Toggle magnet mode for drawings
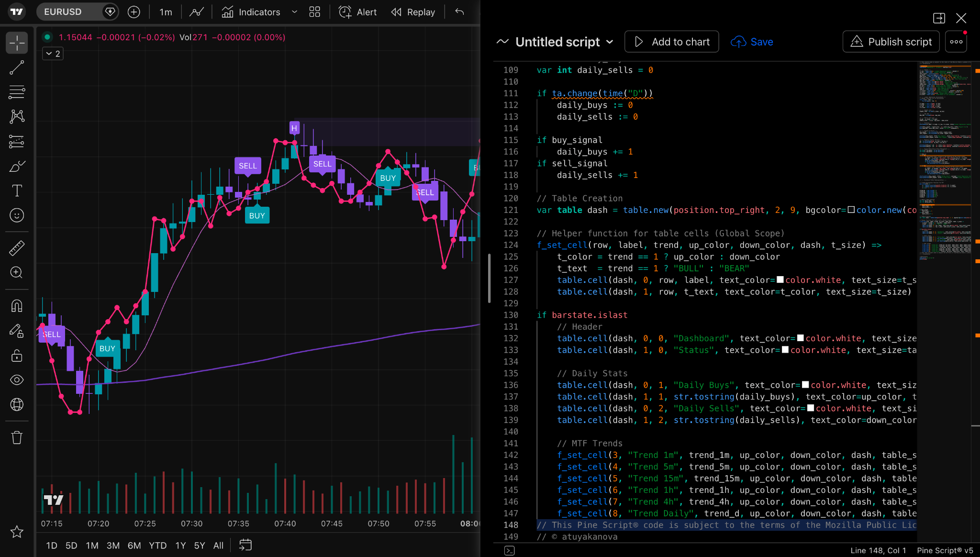This screenshot has height=557, width=980. point(17,305)
